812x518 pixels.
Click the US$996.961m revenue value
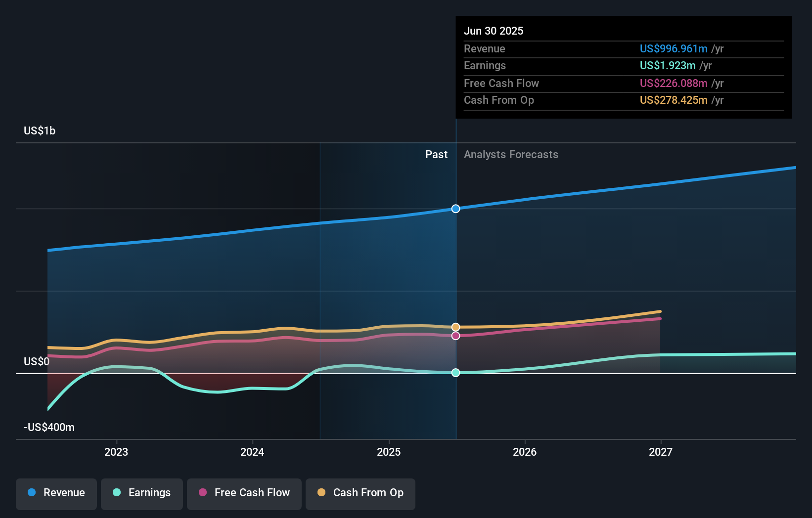674,48
